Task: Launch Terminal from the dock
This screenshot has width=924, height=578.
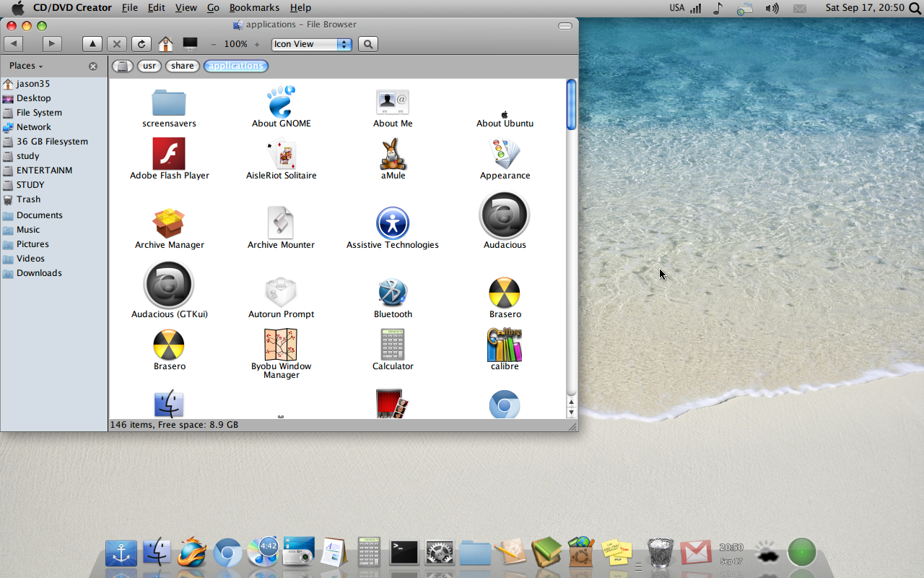Action: [404, 553]
